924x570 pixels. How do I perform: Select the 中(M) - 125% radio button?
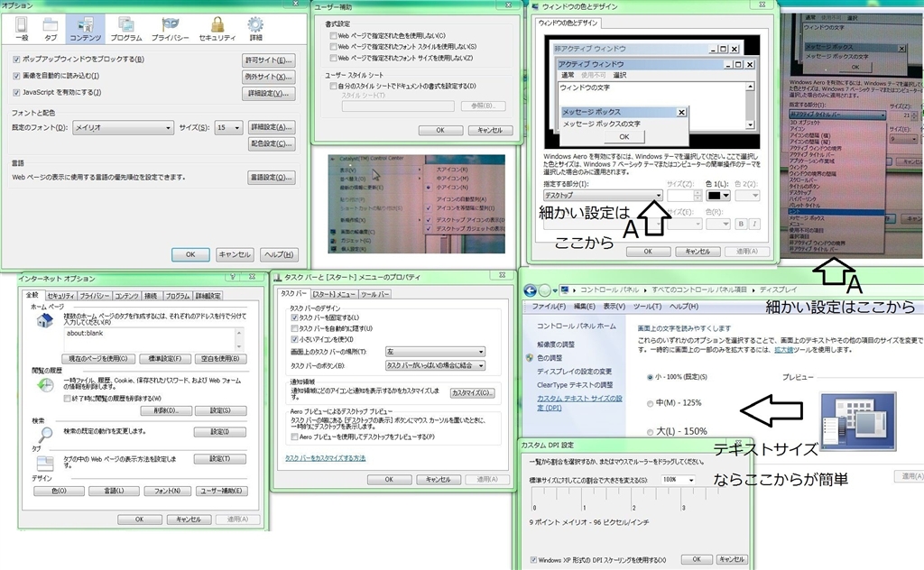click(x=651, y=402)
